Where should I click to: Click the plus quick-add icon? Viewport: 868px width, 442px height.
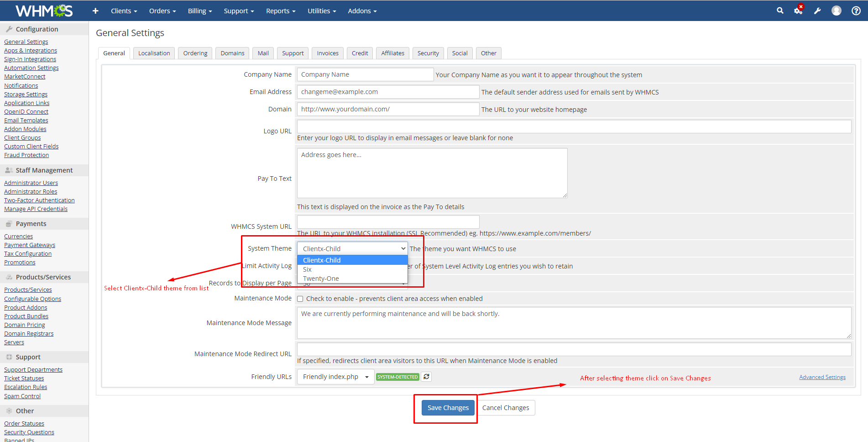(95, 11)
